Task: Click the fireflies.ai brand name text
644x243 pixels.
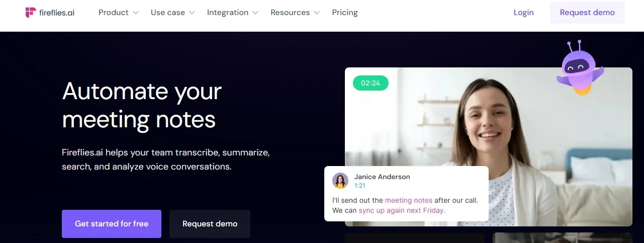Action: (57, 13)
